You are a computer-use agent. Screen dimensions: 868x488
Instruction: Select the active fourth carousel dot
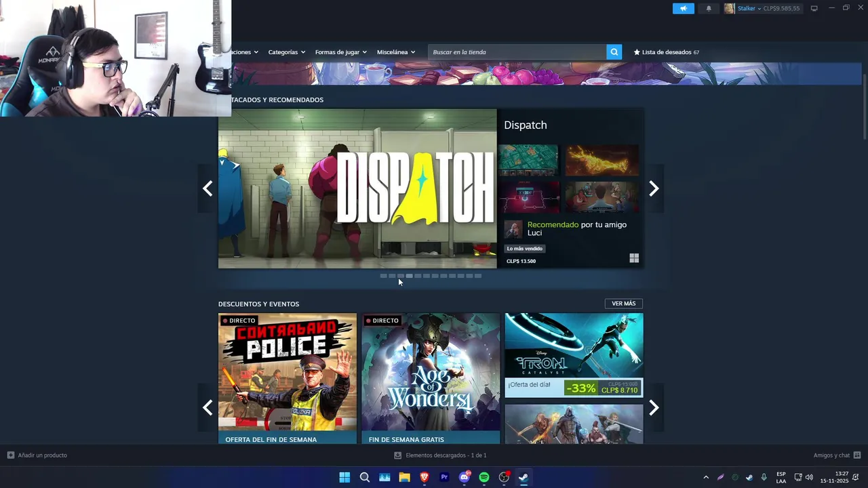click(409, 276)
